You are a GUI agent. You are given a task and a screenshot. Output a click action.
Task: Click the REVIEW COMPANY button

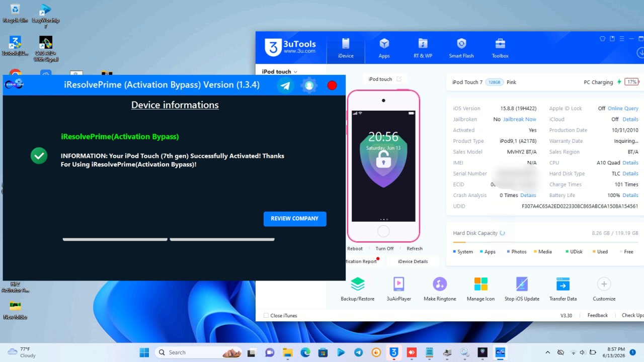pos(295,219)
